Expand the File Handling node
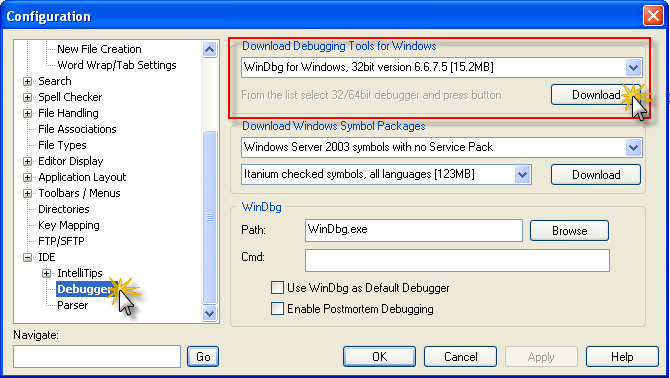The image size is (670, 378). pos(28,113)
